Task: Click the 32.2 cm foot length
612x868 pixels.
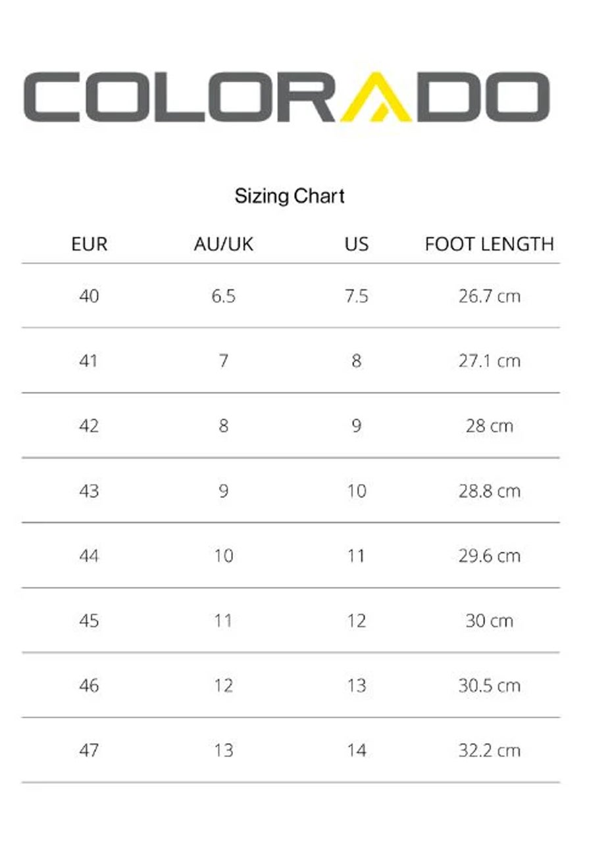Action: click(489, 750)
